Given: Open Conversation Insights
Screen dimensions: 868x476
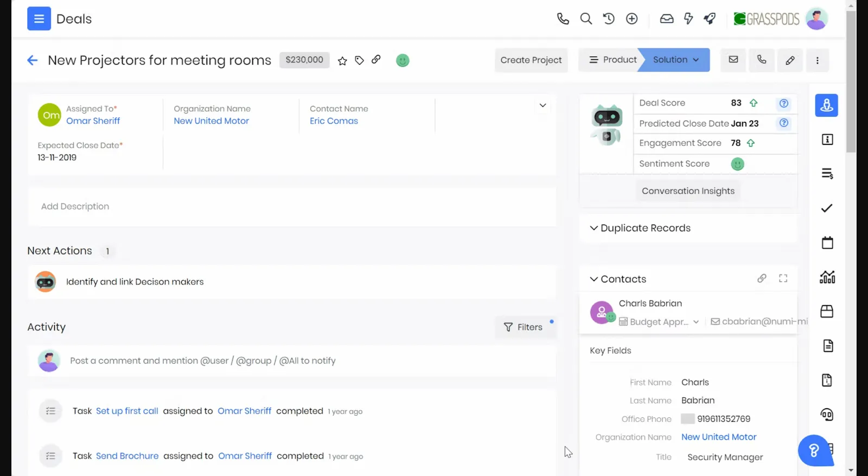Looking at the screenshot, I should tap(688, 191).
